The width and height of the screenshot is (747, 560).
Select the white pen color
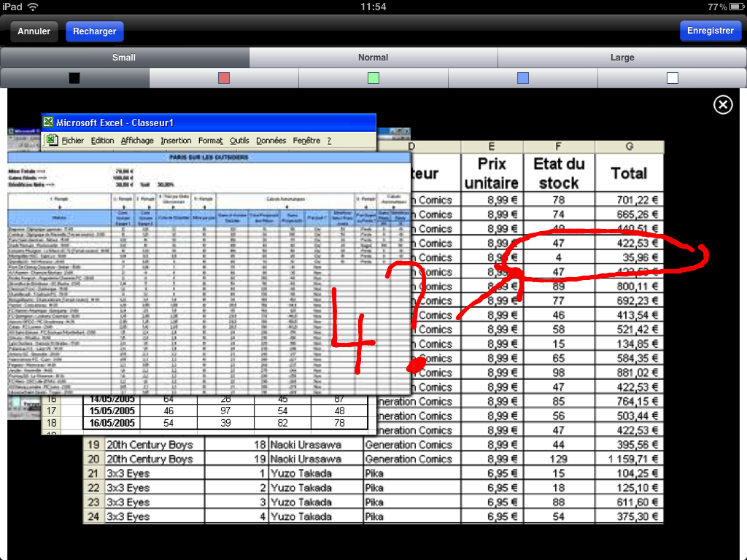click(x=672, y=78)
